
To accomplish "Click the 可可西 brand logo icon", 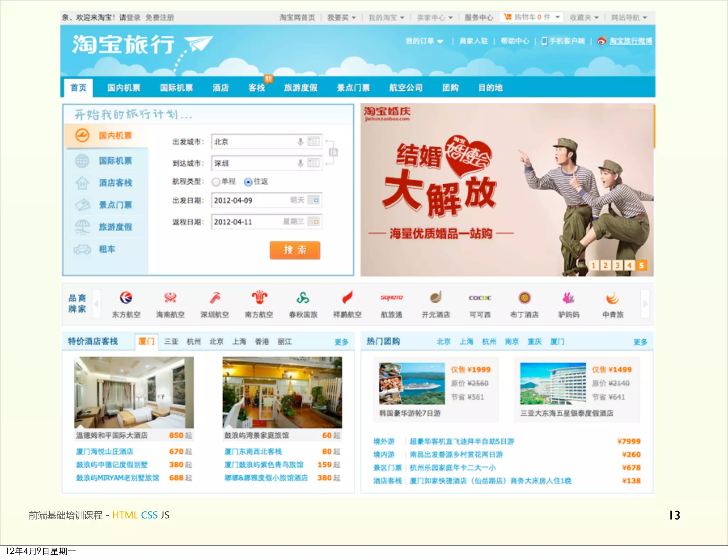I will click(x=480, y=298).
